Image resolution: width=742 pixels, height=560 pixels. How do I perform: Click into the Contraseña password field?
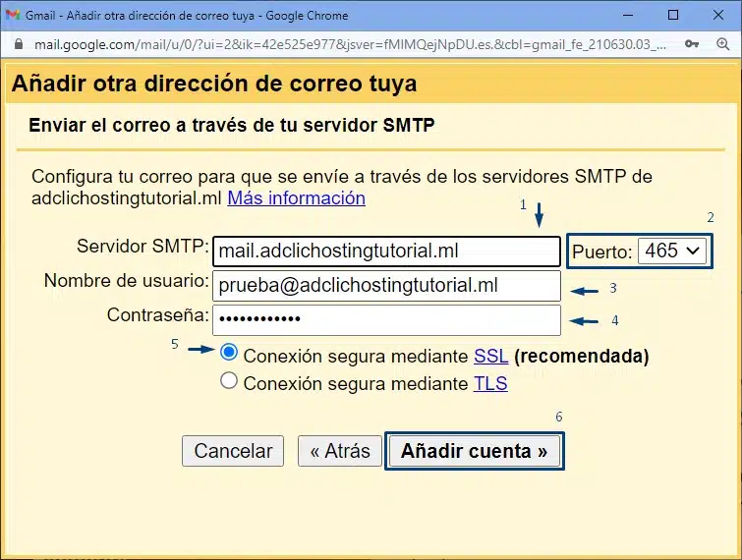pyautogui.click(x=386, y=319)
